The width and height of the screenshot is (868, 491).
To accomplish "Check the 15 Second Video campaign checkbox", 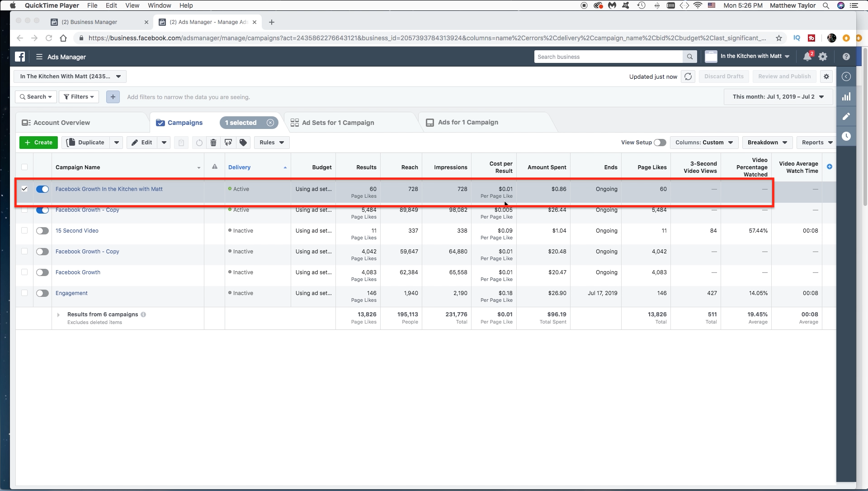I will pos(24,230).
